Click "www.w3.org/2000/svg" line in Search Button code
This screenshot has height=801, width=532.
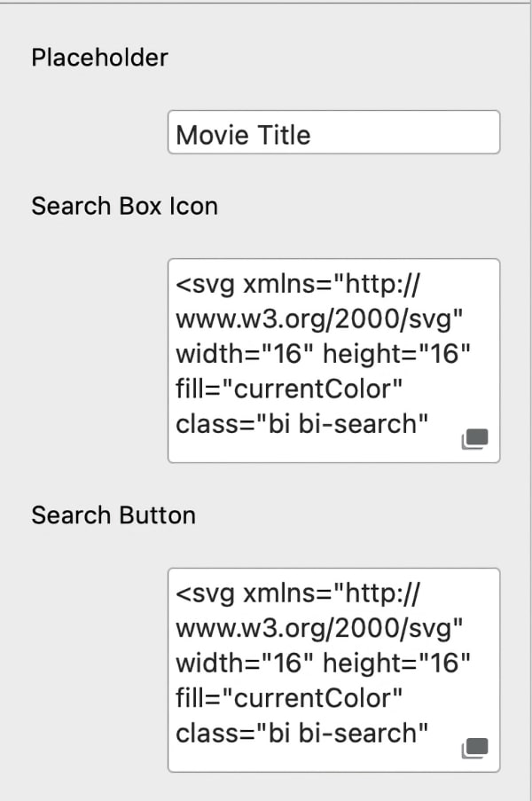(320, 629)
